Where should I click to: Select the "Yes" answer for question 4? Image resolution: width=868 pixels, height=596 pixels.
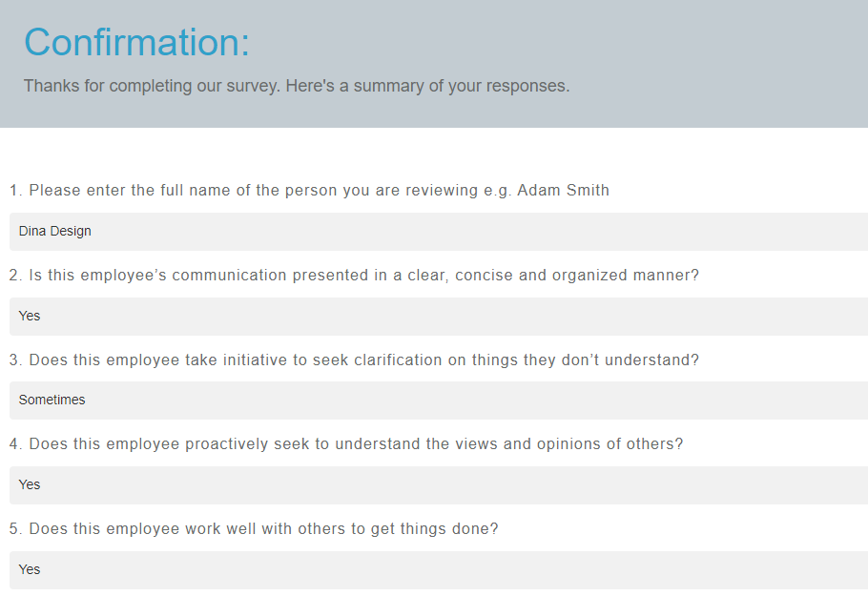click(434, 484)
